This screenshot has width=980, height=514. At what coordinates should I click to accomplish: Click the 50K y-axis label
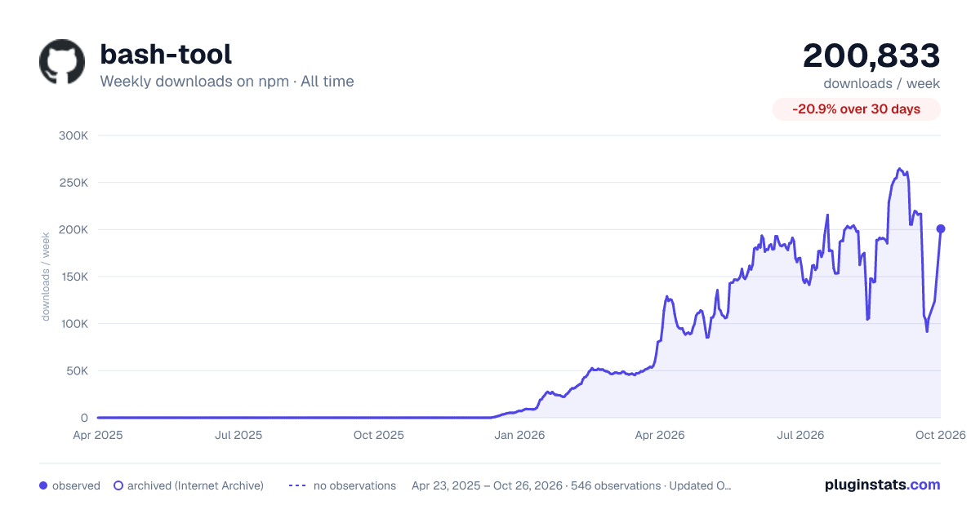click(x=77, y=370)
